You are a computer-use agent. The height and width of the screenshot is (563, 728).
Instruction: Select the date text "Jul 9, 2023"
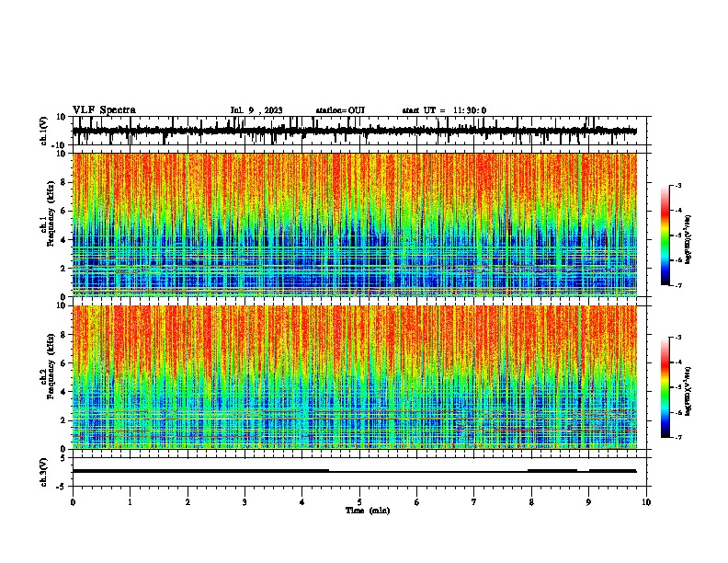coord(256,110)
